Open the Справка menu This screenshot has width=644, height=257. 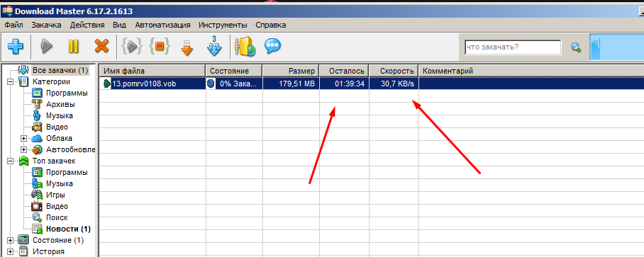[x=271, y=25]
